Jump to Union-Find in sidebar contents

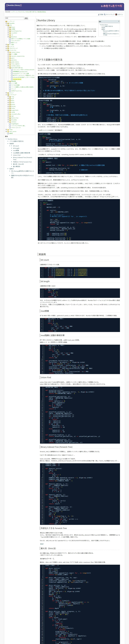(x=17, y=155)
